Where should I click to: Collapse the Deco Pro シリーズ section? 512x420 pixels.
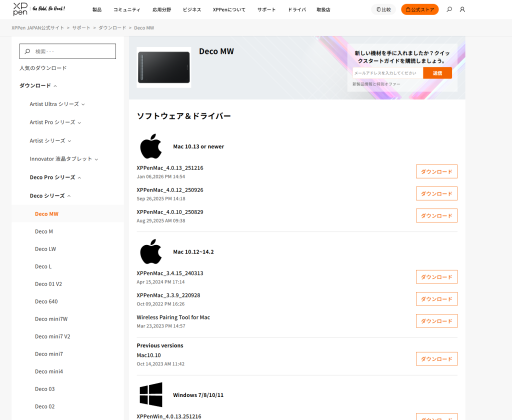(55, 177)
